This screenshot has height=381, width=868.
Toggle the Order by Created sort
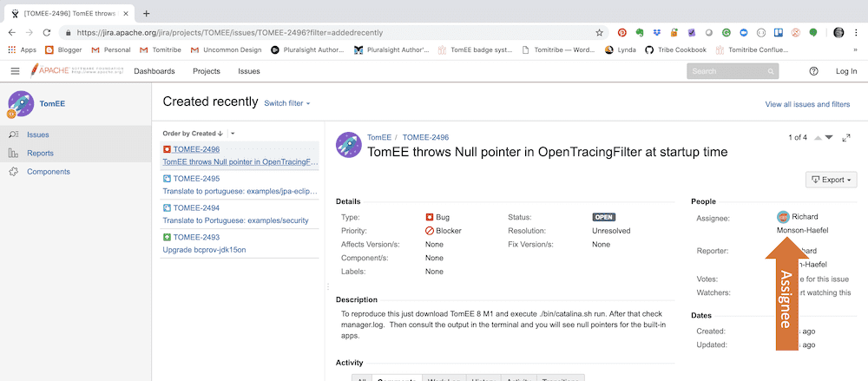(x=193, y=134)
